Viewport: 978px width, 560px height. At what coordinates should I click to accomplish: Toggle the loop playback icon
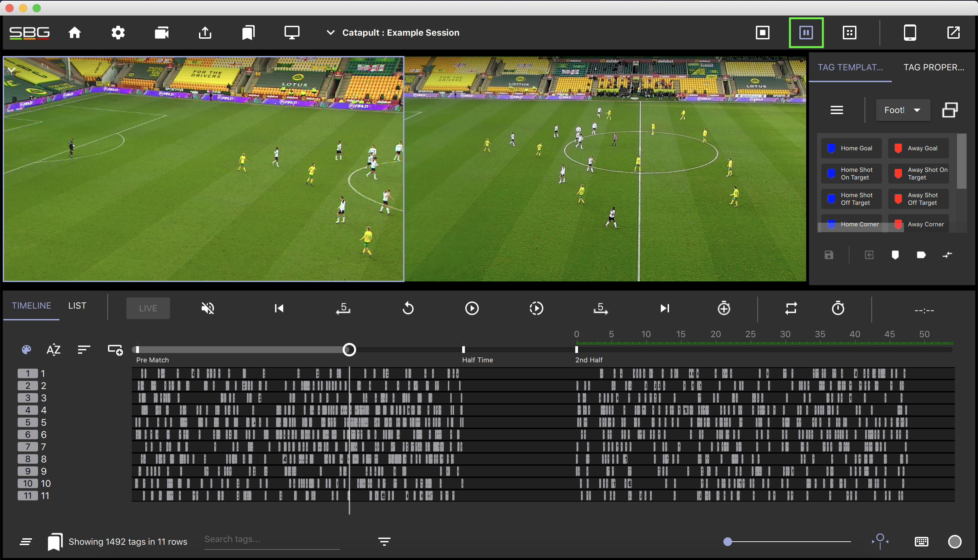click(791, 309)
